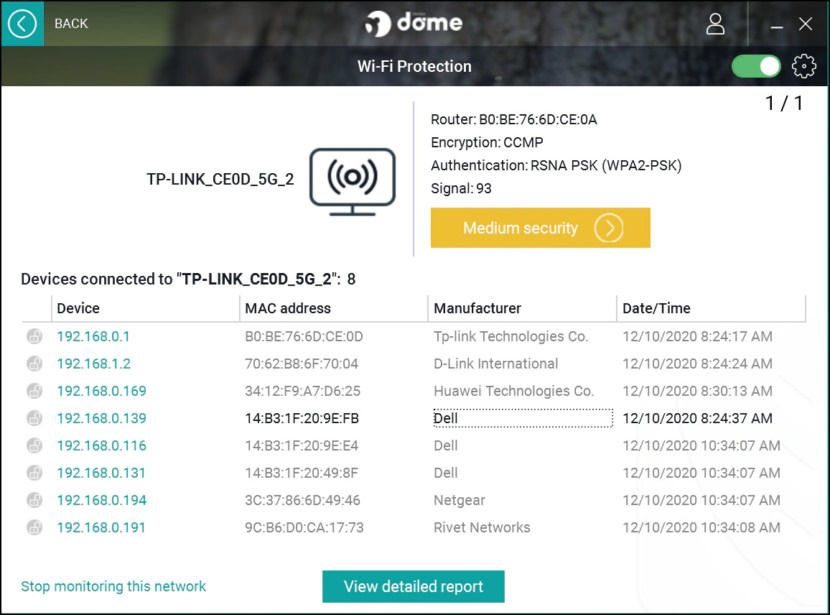The width and height of the screenshot is (830, 615).
Task: Click device icon beside 192.168.0.191
Action: [34, 528]
